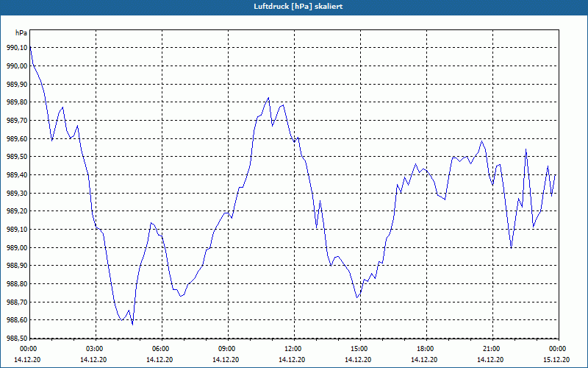Click the 988,50 y-axis value
The image size is (588, 368).
17,339
